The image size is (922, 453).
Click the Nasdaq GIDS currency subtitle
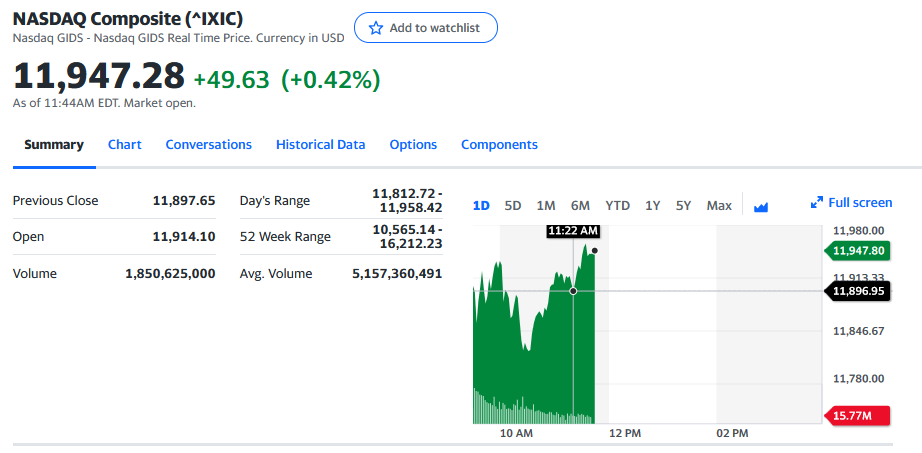179,39
